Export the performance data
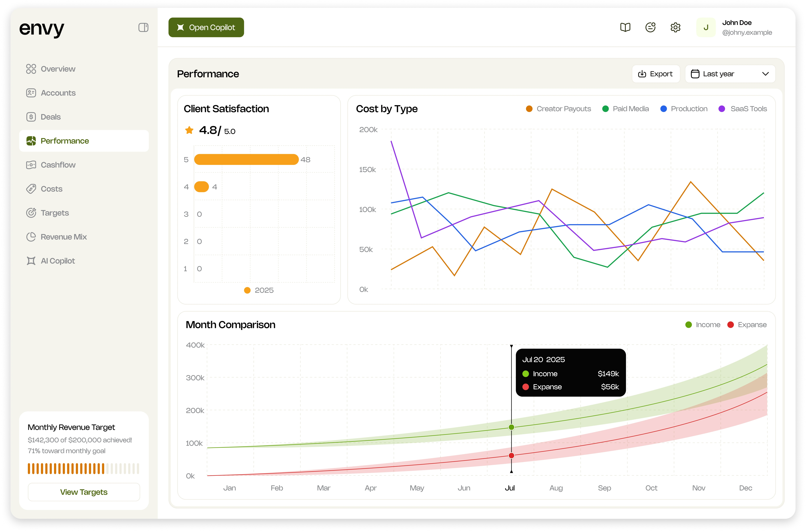The image size is (806, 532). point(656,74)
